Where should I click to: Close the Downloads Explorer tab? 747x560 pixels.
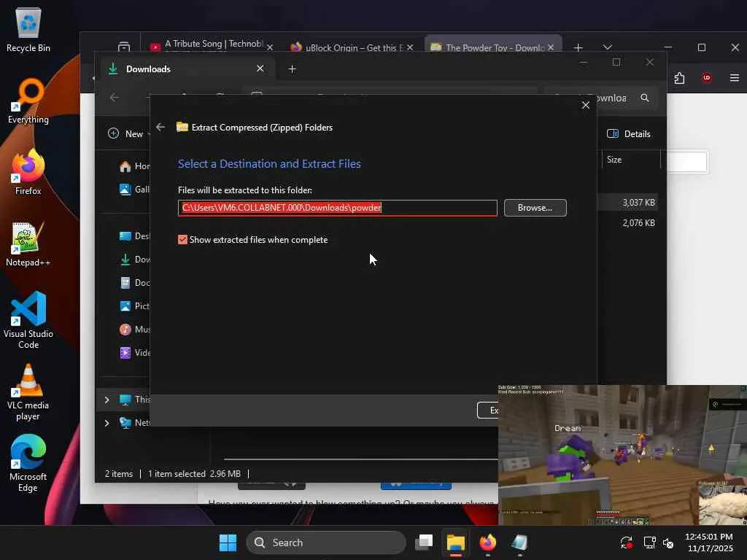point(260,69)
